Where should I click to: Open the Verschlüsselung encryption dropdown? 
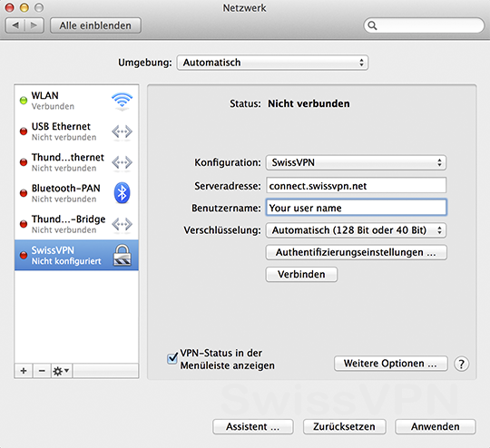click(356, 230)
